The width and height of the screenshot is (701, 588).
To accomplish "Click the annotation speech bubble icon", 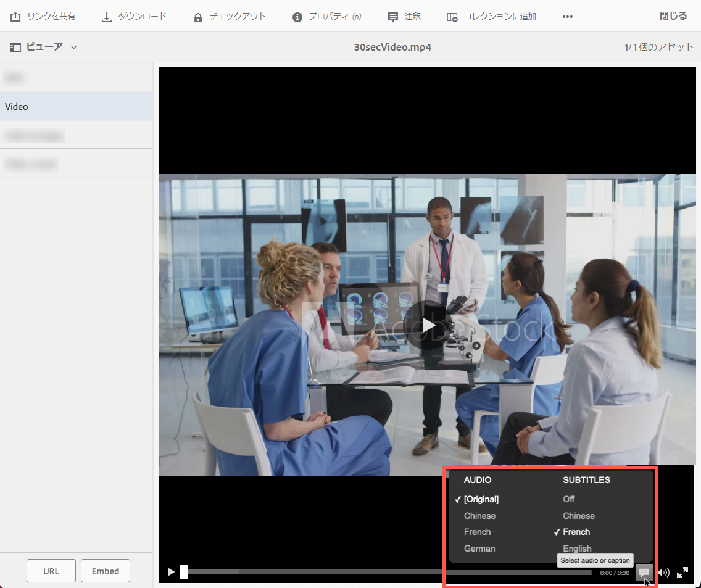I will tap(393, 17).
